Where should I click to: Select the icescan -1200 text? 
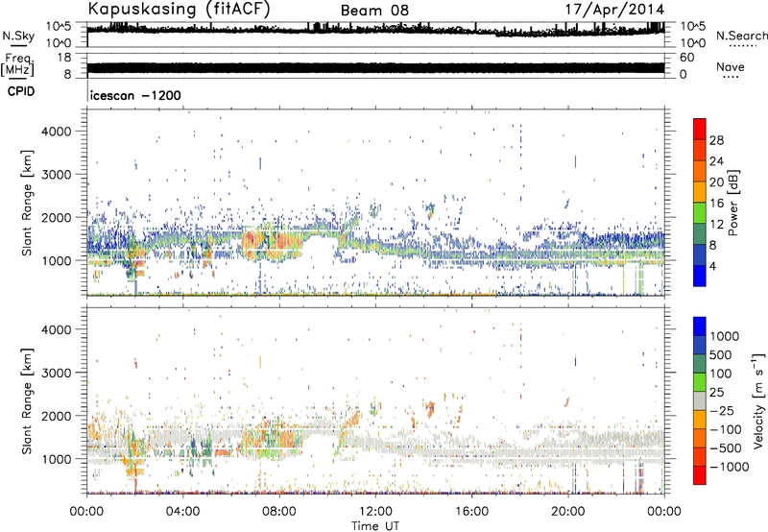coord(135,95)
